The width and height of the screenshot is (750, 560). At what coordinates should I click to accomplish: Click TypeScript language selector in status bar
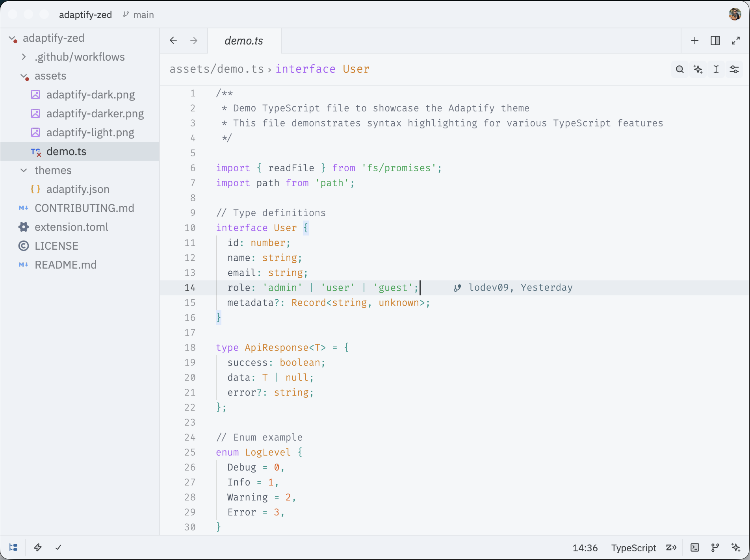click(633, 548)
